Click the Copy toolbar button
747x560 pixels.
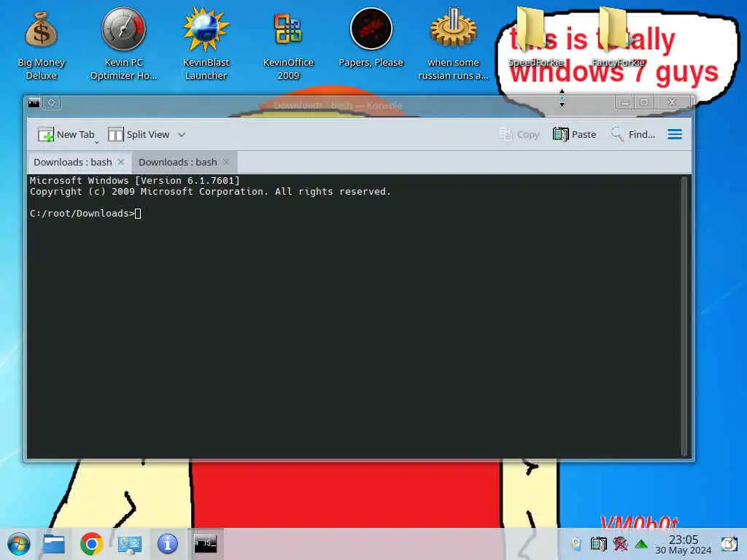pyautogui.click(x=519, y=135)
